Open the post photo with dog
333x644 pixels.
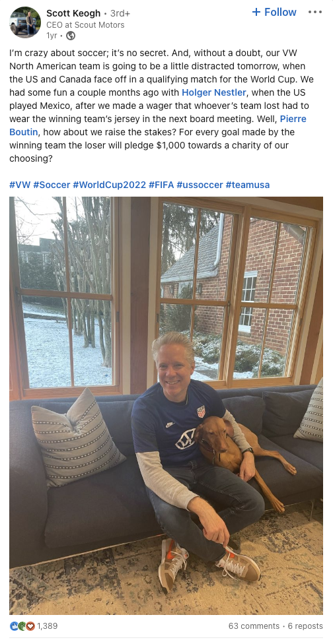tap(166, 406)
